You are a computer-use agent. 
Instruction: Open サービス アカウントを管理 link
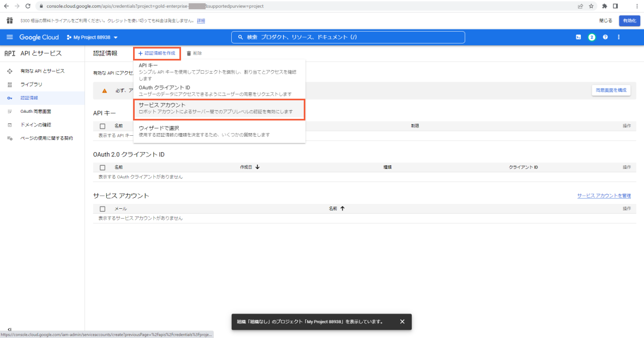pos(604,195)
